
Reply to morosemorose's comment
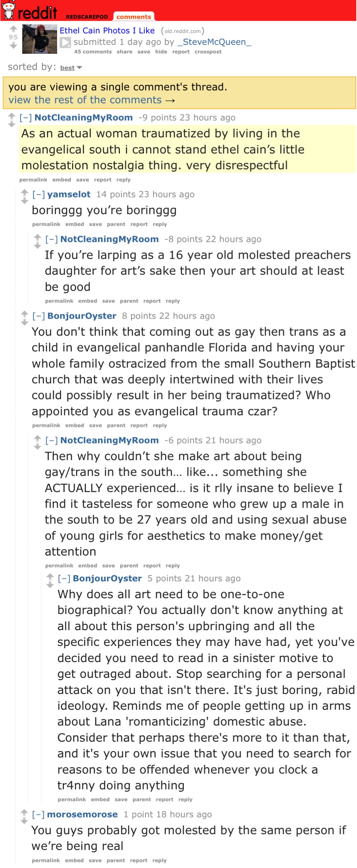[x=159, y=860]
